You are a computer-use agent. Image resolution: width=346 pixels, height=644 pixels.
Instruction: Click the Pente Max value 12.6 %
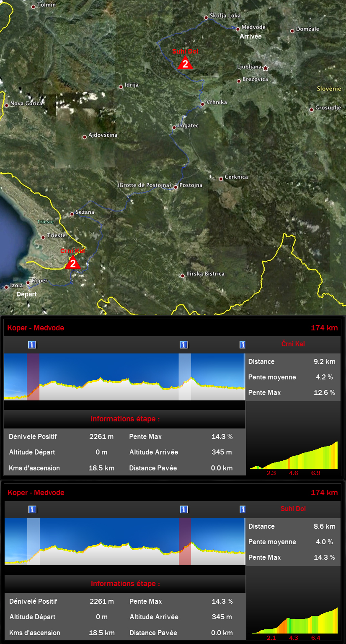click(x=324, y=392)
